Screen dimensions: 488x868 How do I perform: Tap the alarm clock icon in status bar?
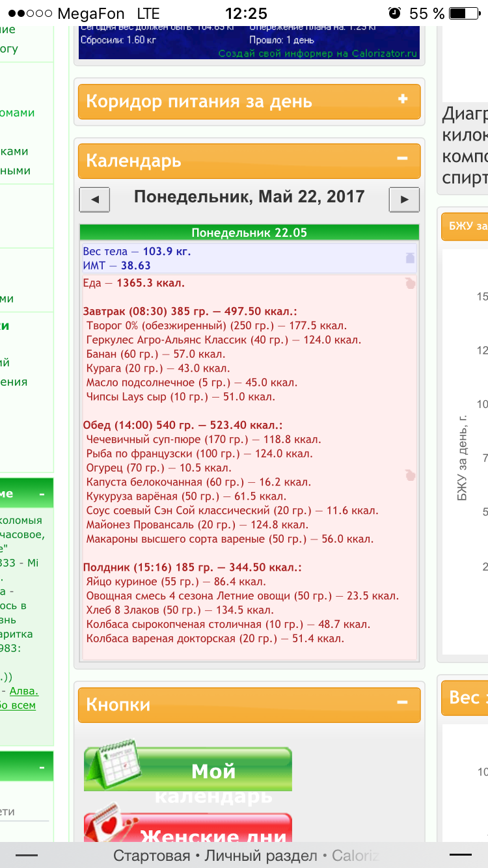(394, 13)
